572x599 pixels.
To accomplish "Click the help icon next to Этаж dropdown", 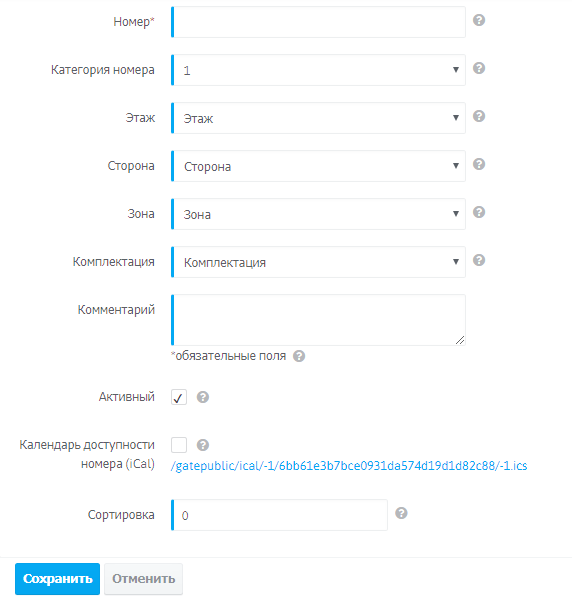I will [479, 116].
